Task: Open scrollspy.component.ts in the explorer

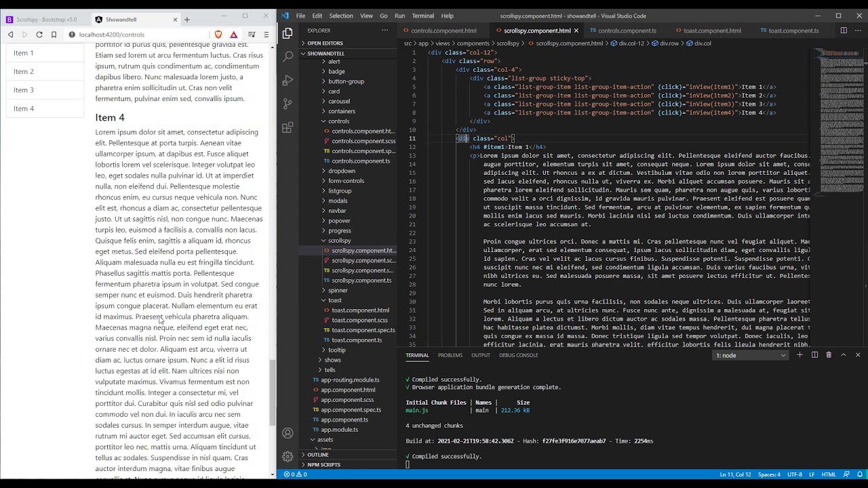Action: click(361, 281)
